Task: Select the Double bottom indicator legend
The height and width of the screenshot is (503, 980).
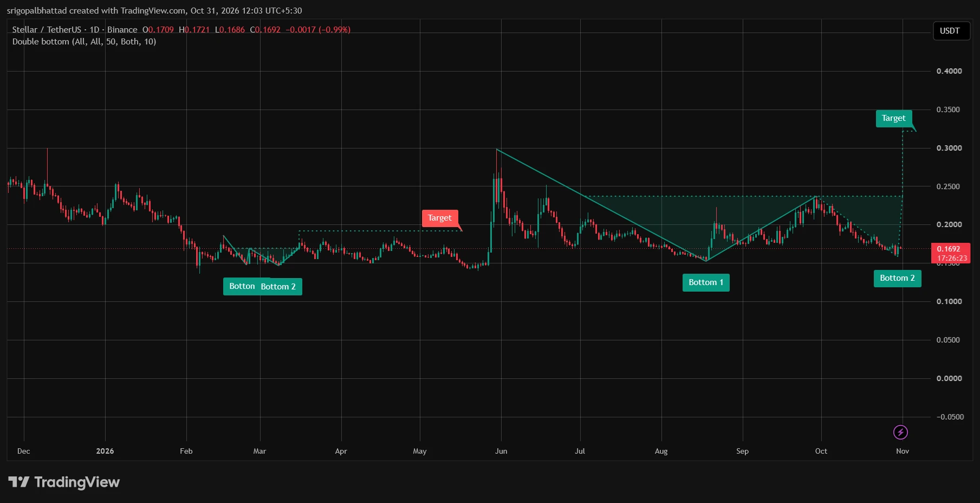Action: (x=84, y=42)
